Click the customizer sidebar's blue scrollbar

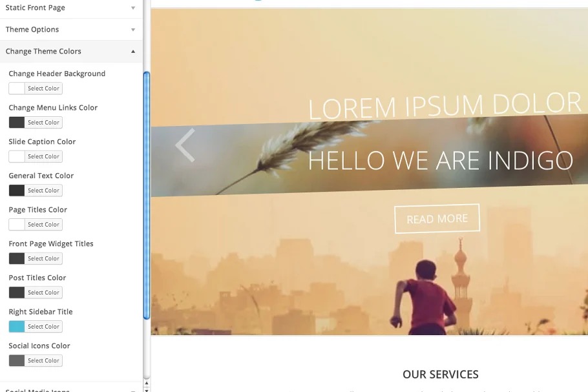(x=147, y=194)
